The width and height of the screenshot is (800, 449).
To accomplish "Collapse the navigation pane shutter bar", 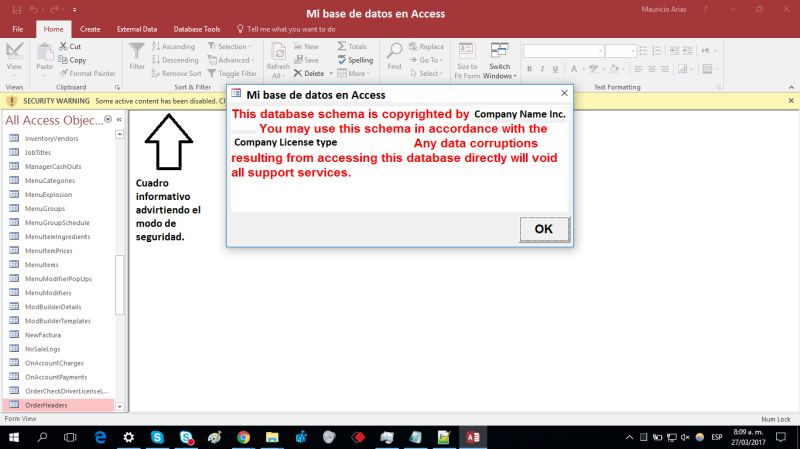I will [119, 119].
